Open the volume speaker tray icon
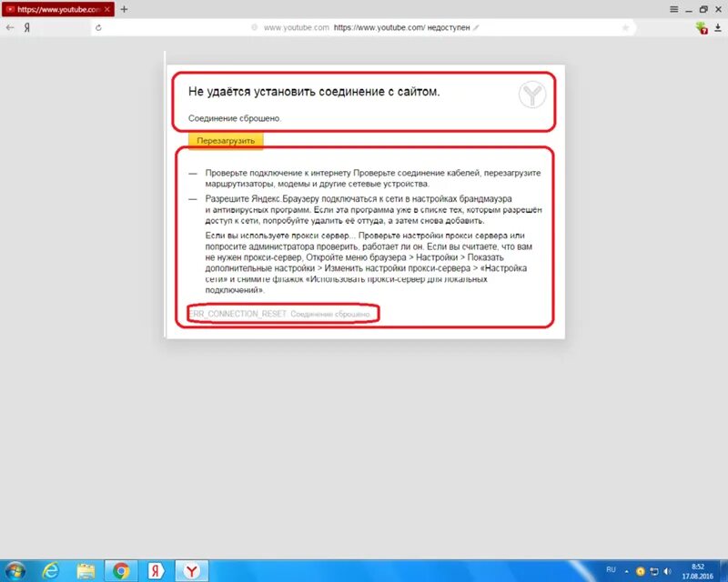The width and height of the screenshot is (728, 582). (x=668, y=571)
